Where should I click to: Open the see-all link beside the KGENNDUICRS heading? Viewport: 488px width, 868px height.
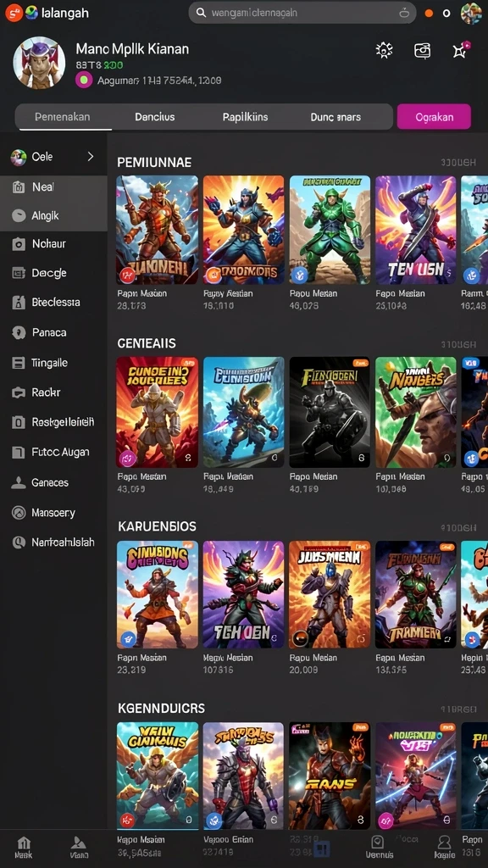click(x=458, y=709)
